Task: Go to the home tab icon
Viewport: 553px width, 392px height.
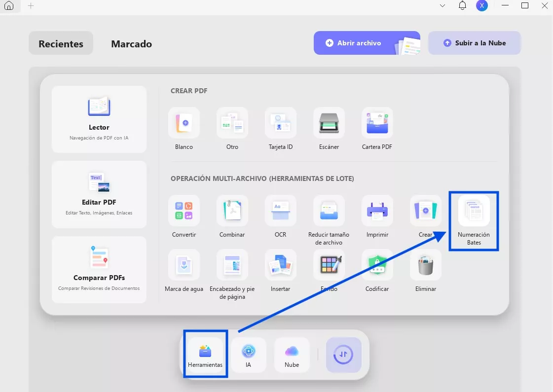Action: [9, 5]
